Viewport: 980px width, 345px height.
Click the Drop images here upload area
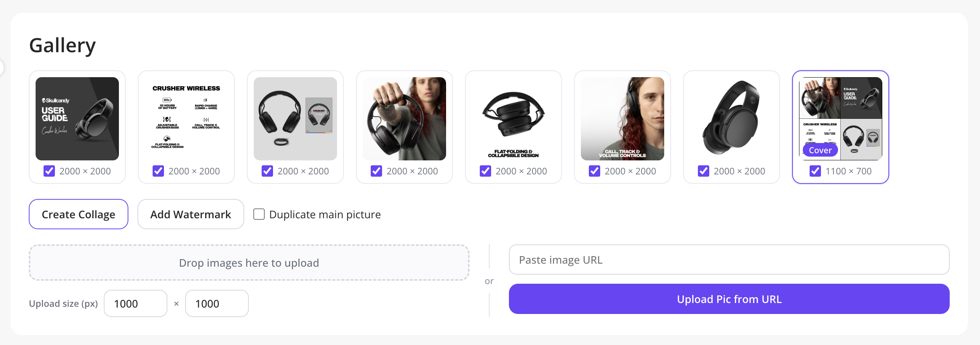pos(249,263)
